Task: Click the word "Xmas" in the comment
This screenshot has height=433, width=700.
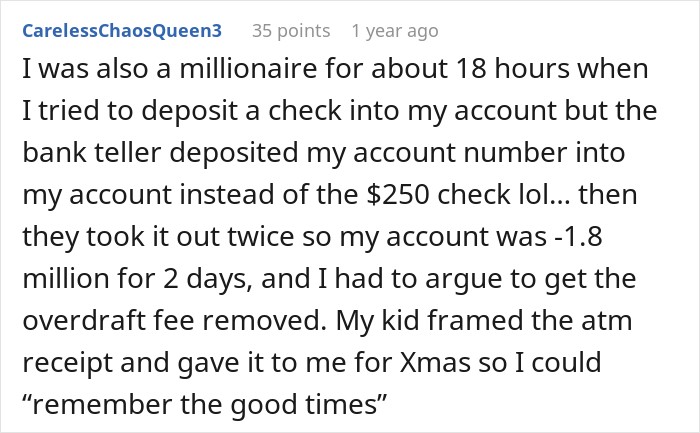Action: (435, 362)
